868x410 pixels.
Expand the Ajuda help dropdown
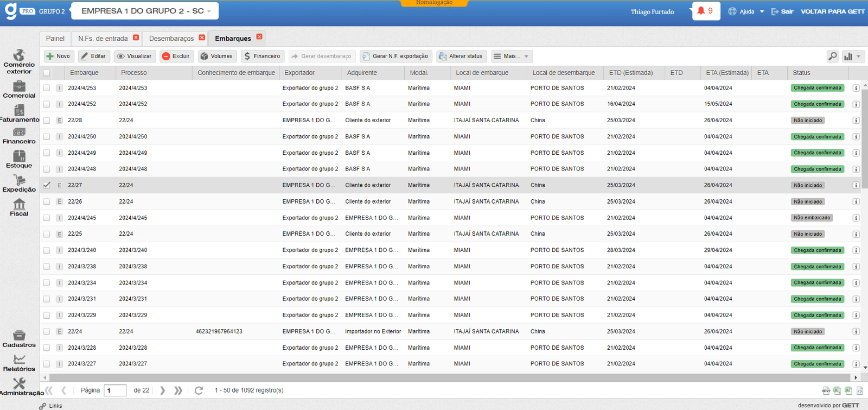(747, 11)
